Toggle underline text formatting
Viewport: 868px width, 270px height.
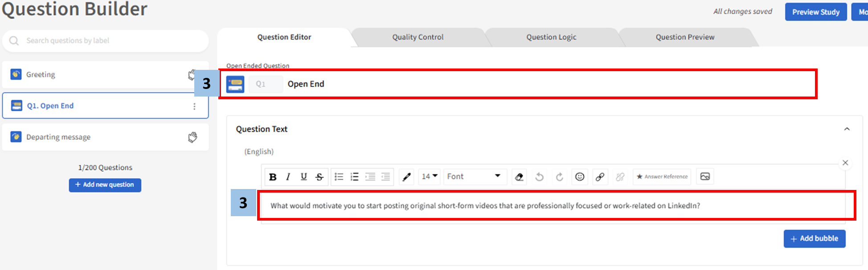[x=304, y=177]
